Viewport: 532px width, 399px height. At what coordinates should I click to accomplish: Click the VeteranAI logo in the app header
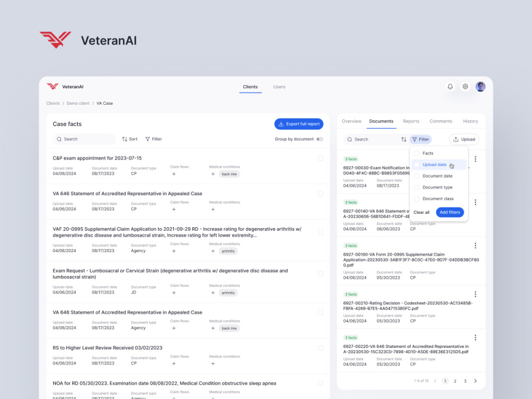[x=65, y=87]
